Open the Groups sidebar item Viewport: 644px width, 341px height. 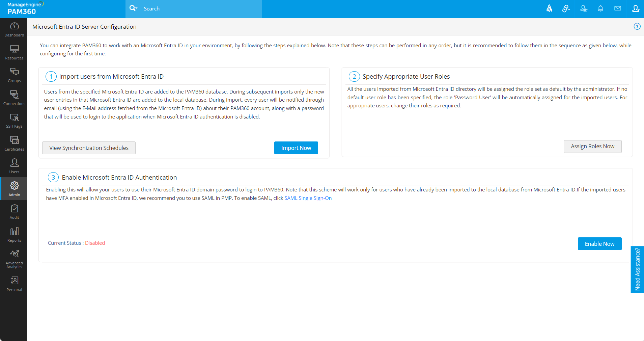tap(14, 75)
